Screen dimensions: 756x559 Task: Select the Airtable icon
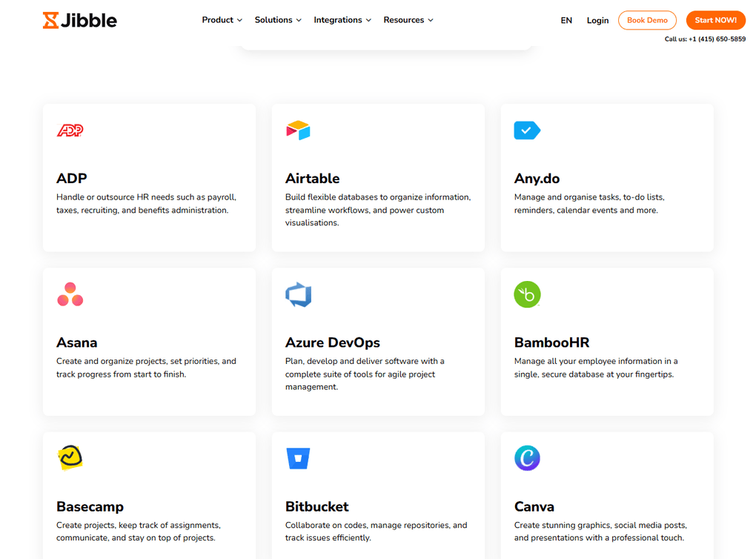click(x=297, y=130)
